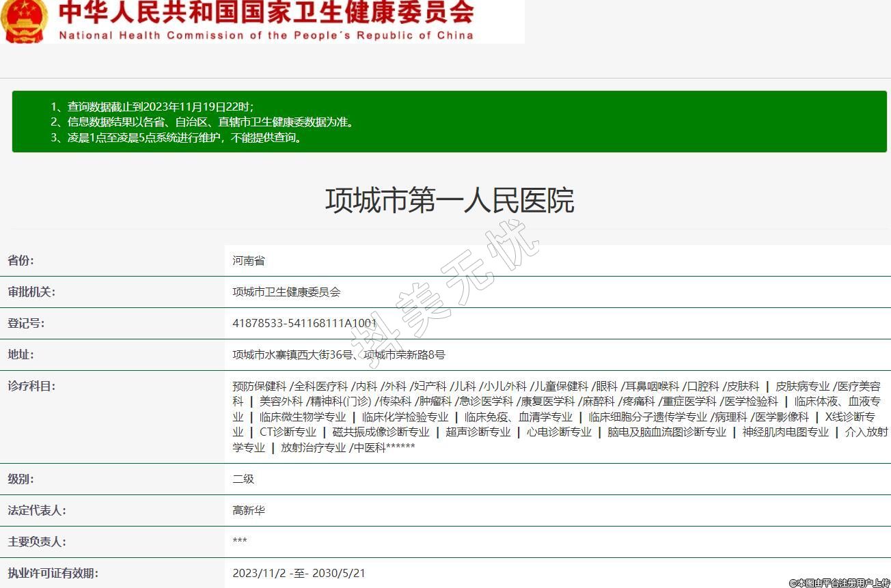Click the 二级 hospital level value

click(243, 479)
